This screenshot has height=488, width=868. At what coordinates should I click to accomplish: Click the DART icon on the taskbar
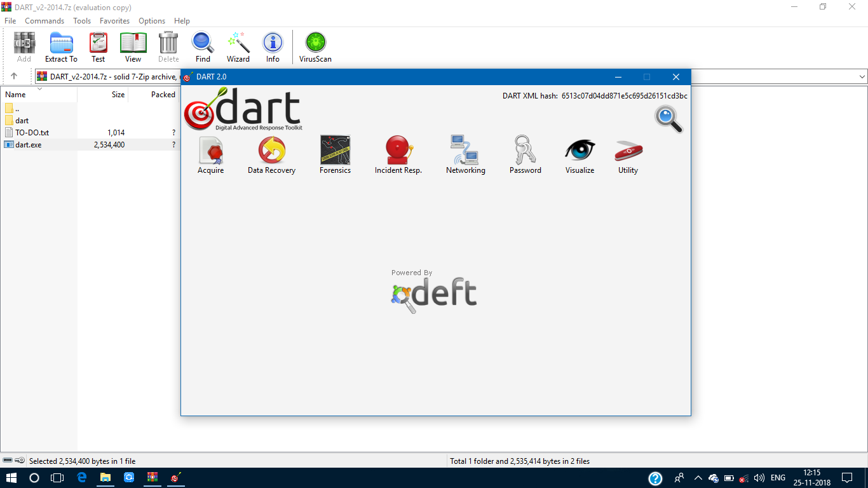click(x=175, y=478)
